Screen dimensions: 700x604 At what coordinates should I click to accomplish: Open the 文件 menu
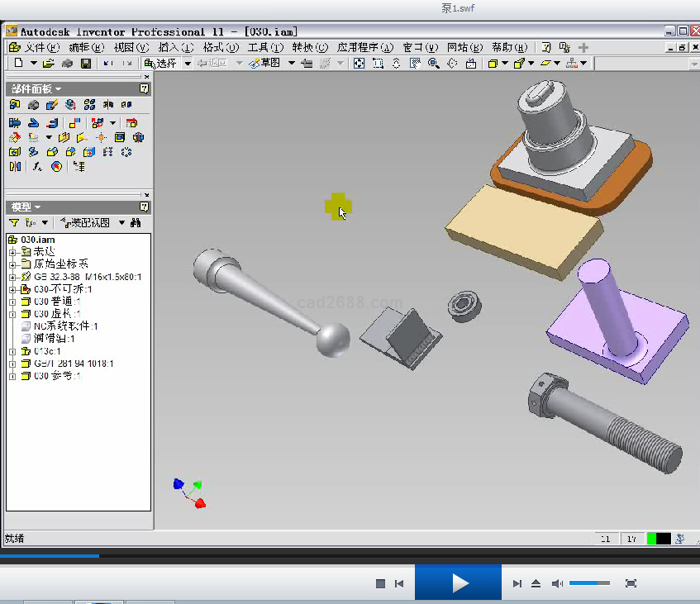[41, 47]
